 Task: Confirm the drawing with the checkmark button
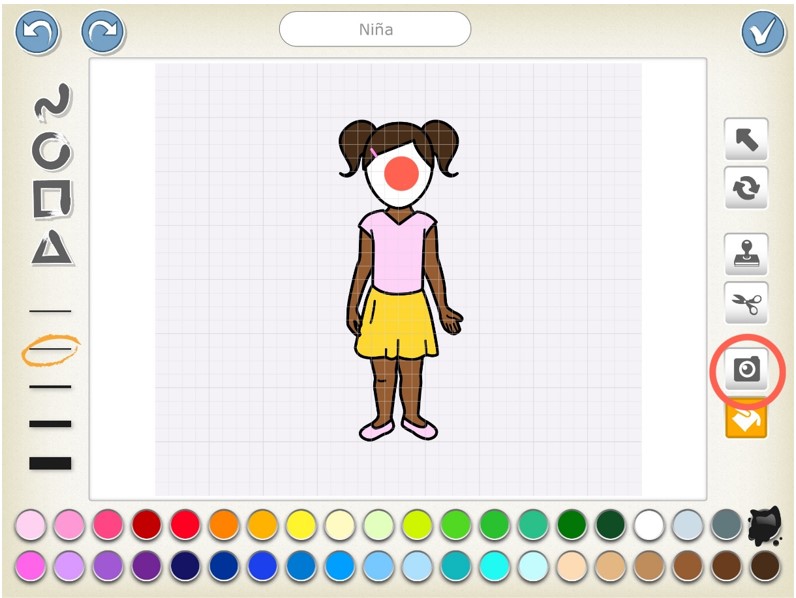point(763,32)
